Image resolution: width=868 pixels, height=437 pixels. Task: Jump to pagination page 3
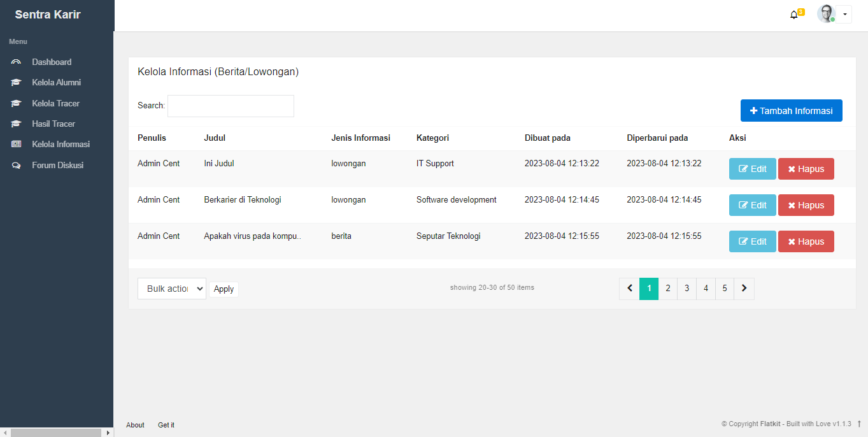687,289
